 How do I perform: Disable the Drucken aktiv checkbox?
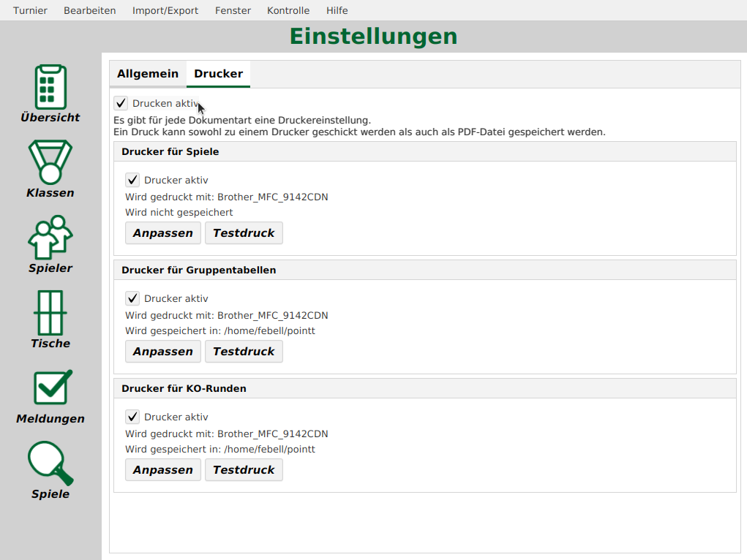121,103
